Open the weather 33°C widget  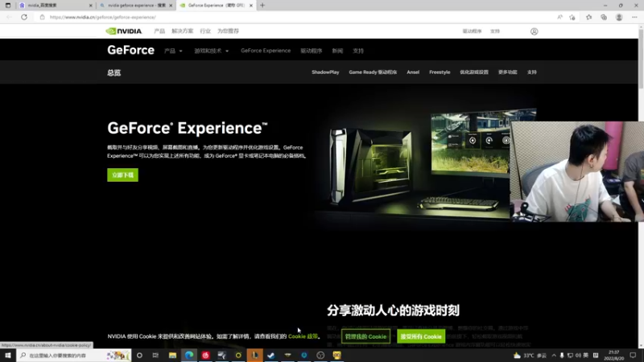[x=530, y=356]
